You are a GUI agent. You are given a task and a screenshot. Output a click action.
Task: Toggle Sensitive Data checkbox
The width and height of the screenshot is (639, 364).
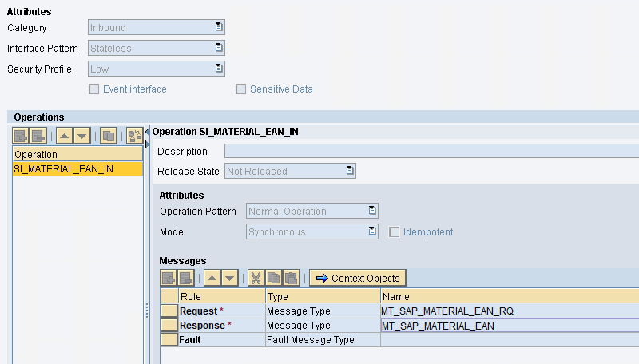click(x=241, y=89)
